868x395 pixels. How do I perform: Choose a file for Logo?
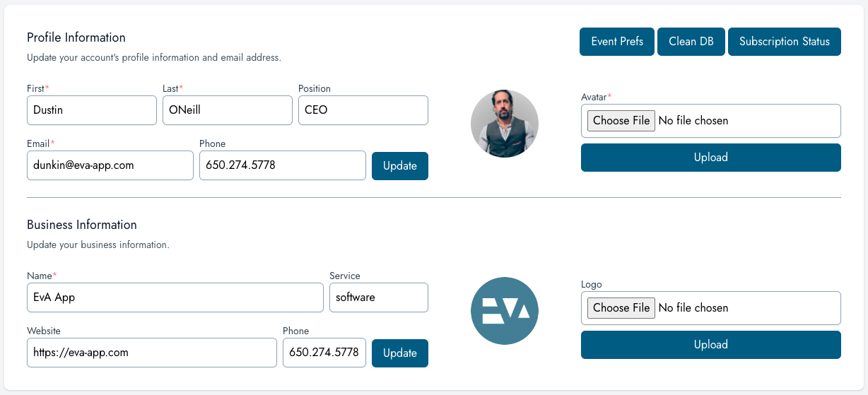coord(621,308)
